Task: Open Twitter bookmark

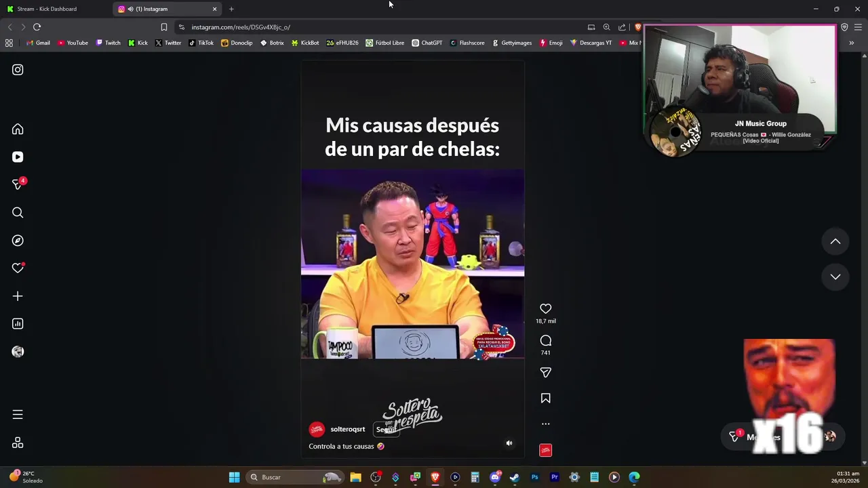Action: [x=168, y=43]
